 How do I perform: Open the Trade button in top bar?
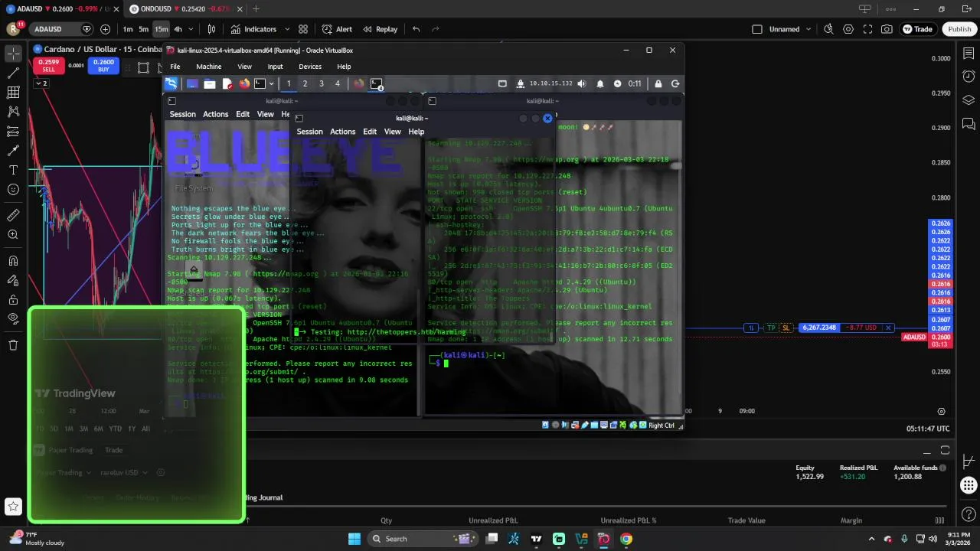917,29
